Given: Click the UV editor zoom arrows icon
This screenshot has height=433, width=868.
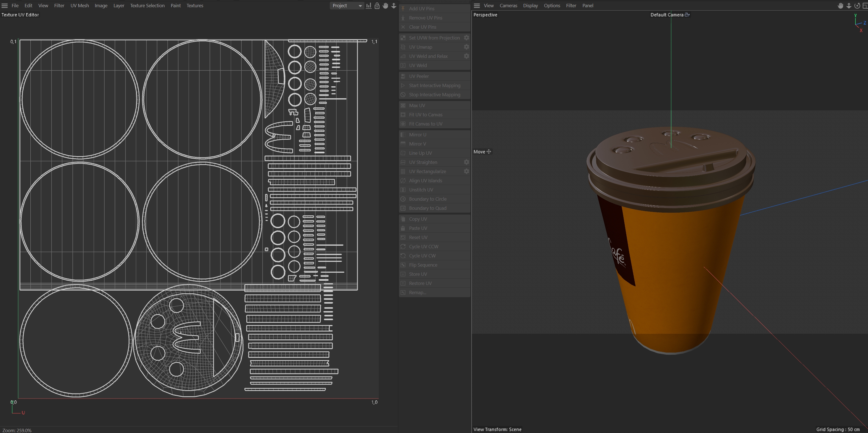Looking at the screenshot, I should [394, 5].
